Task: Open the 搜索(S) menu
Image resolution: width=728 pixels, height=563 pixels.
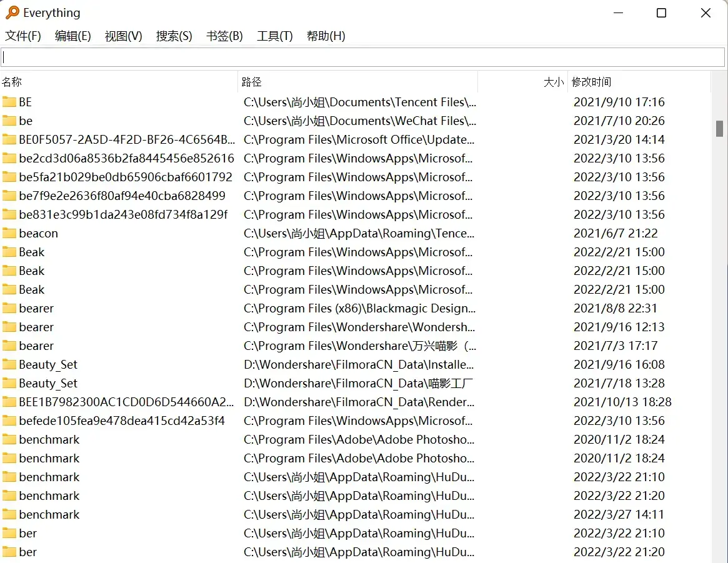Action: point(174,36)
